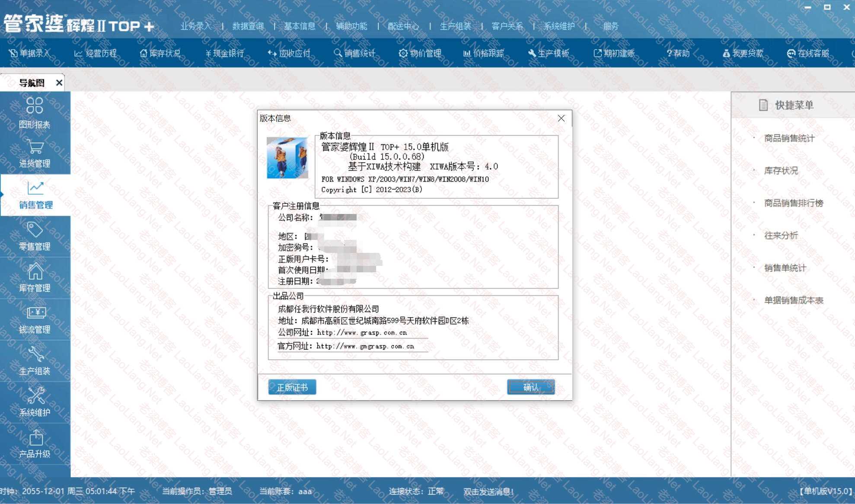Open the 业务录入 menu
This screenshot has width=855, height=504.
click(x=195, y=26)
